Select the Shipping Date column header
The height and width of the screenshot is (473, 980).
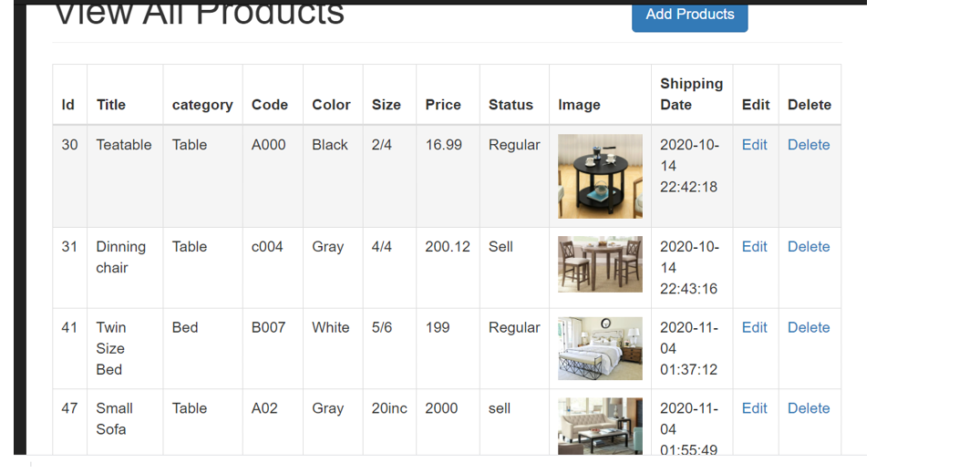(x=691, y=94)
